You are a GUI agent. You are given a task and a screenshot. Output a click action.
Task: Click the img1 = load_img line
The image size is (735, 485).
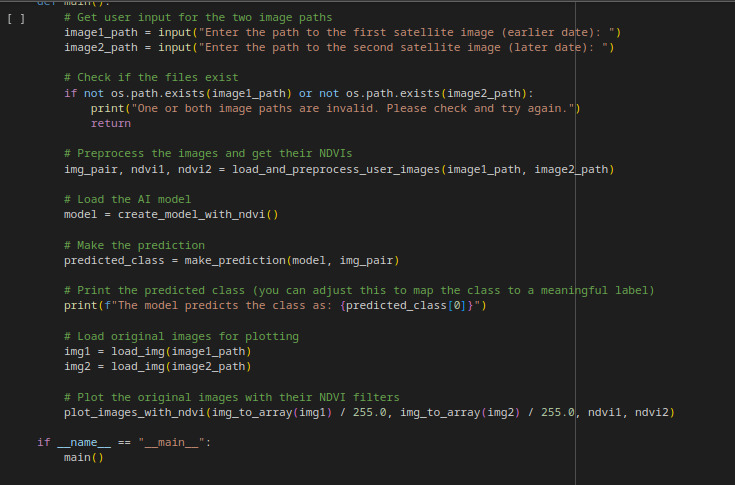(x=157, y=351)
